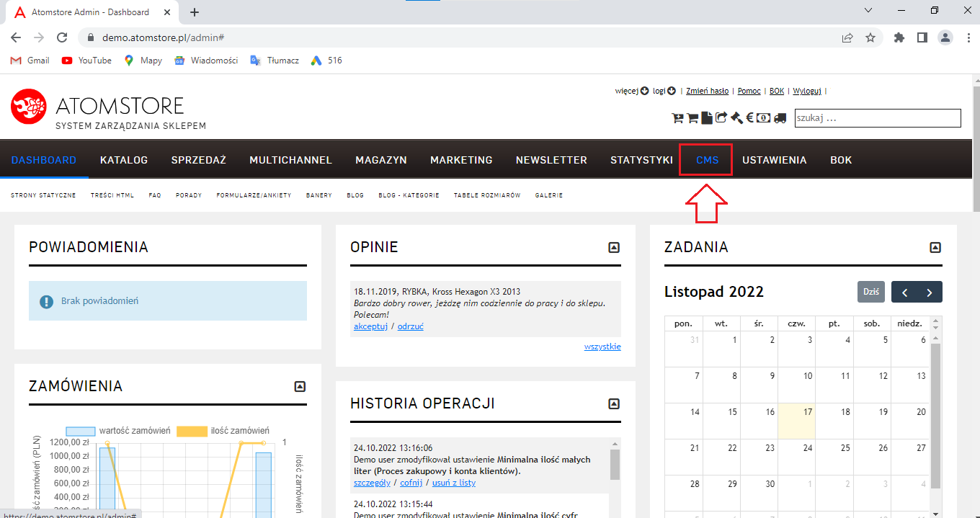The image size is (980, 518).
Task: Click the 'Dziś' button in the calendar
Action: tap(870, 291)
